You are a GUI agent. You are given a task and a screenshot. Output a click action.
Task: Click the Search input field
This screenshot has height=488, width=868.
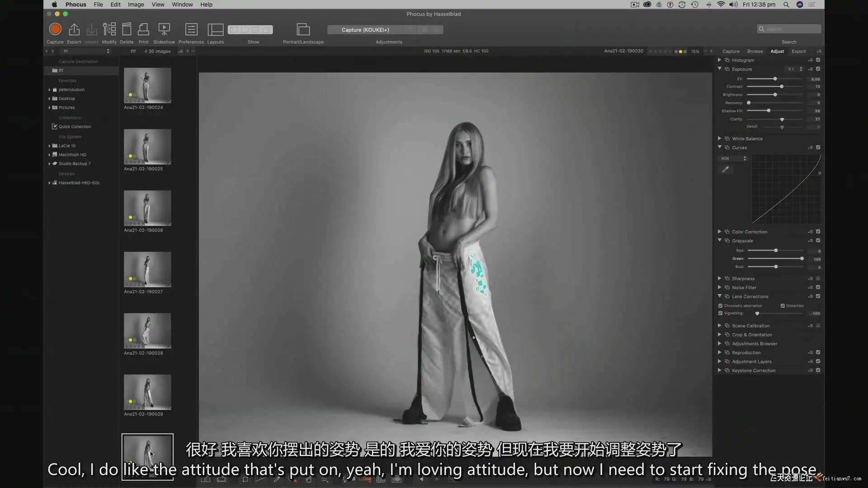click(x=789, y=29)
